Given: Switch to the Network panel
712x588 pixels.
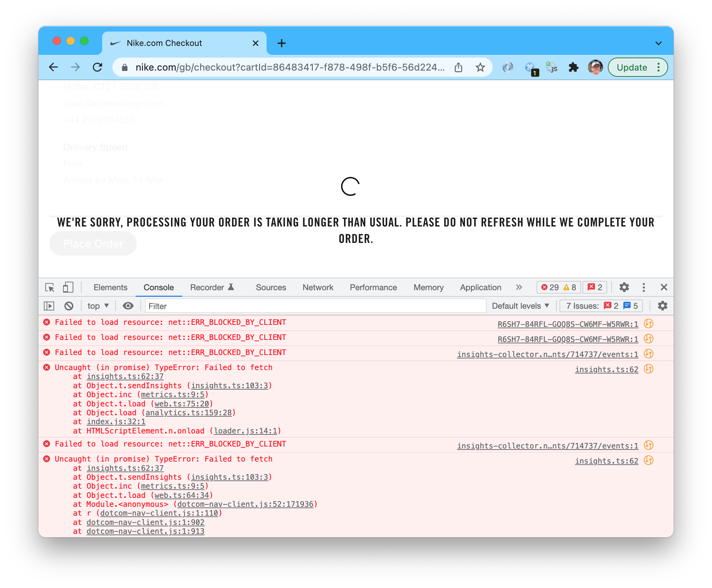Looking at the screenshot, I should click(x=318, y=287).
